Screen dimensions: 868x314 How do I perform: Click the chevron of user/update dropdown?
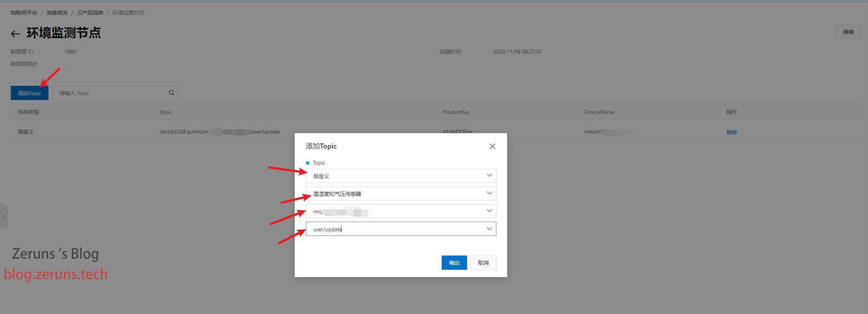tap(489, 229)
